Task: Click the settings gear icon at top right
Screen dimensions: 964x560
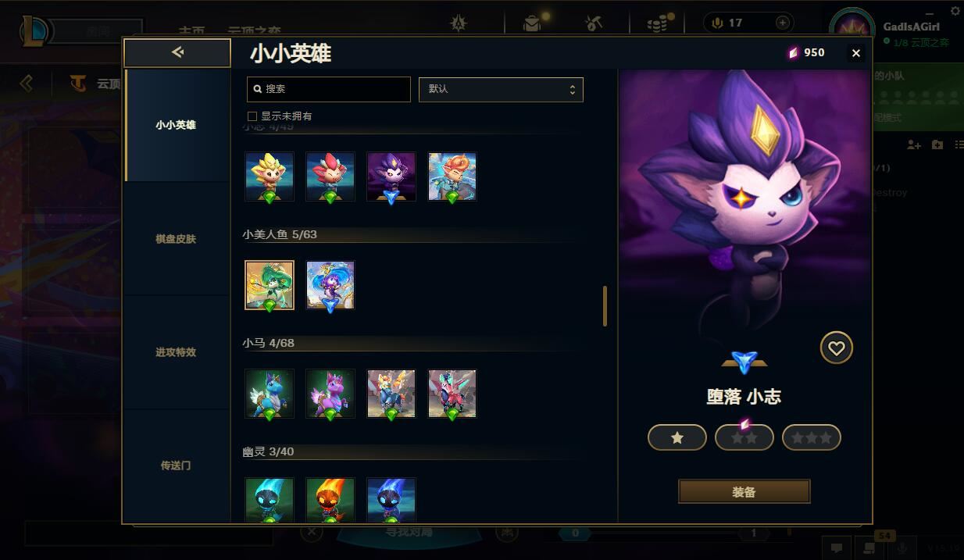Action: [x=955, y=10]
